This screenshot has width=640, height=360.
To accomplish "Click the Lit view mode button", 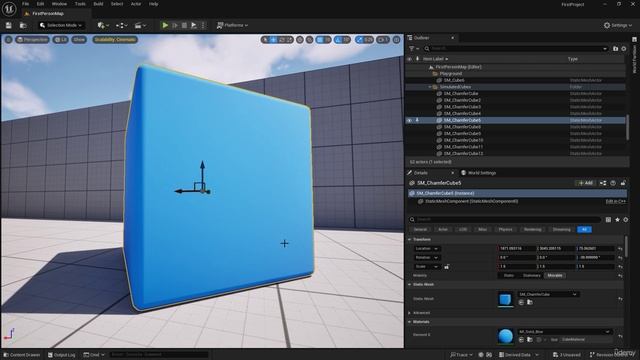I will [60, 40].
